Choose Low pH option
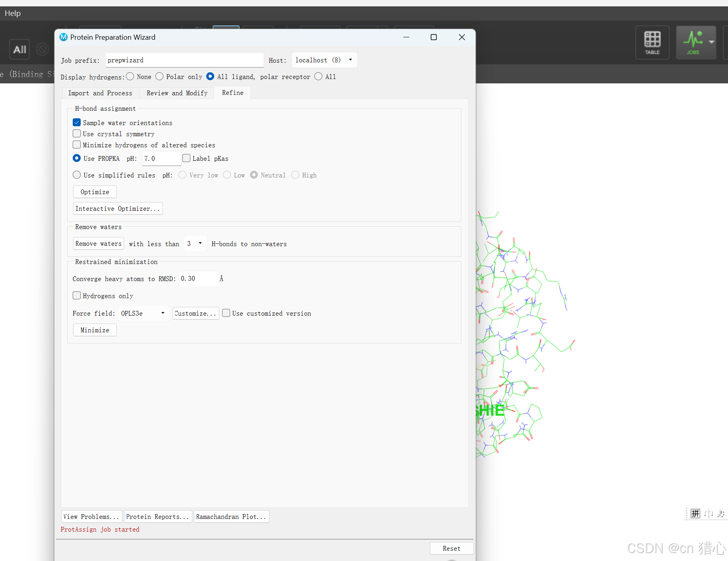The height and width of the screenshot is (561, 728). pyautogui.click(x=227, y=175)
